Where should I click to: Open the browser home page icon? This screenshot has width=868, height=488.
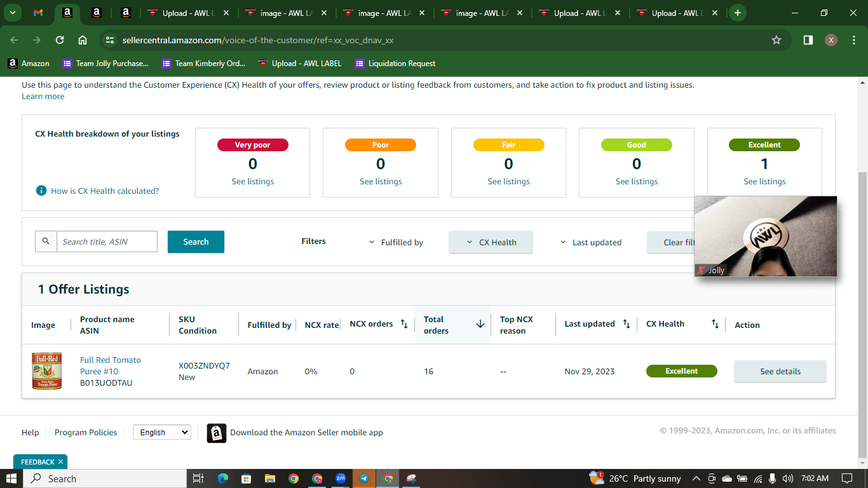(x=83, y=40)
